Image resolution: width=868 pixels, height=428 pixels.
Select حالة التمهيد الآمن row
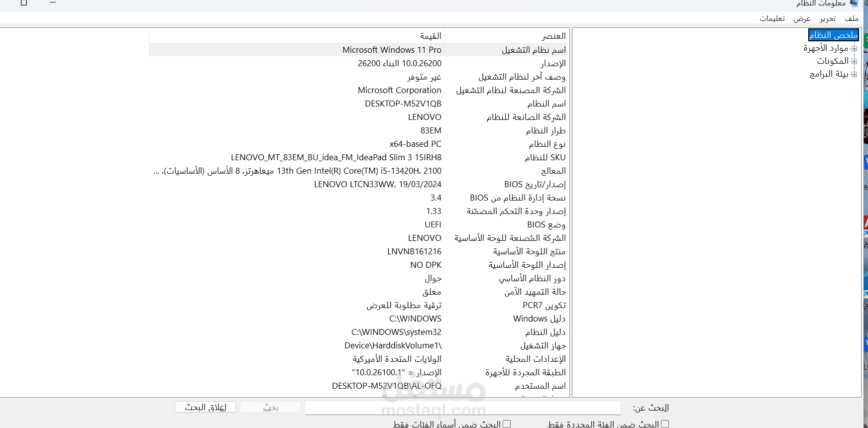(x=535, y=292)
